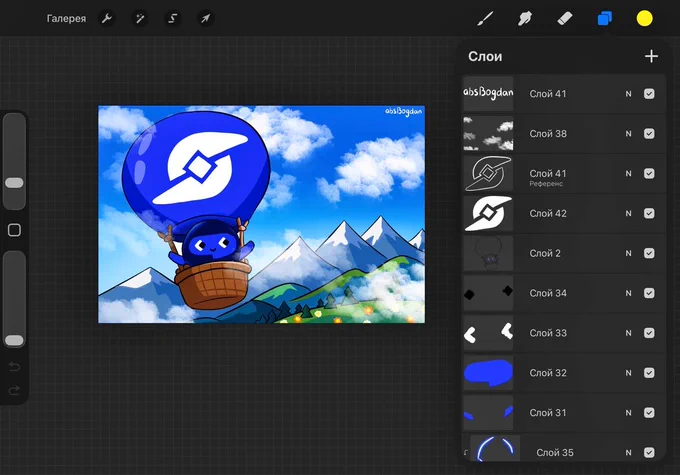
Task: Select the white eyes thumbnail of Слой 33
Action: pyautogui.click(x=488, y=333)
